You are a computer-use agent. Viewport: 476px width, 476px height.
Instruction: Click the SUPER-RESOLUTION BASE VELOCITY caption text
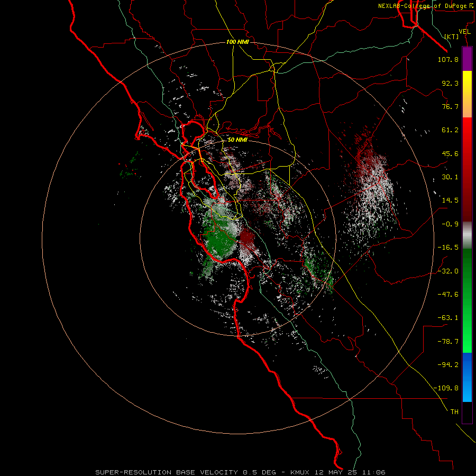[167, 472]
